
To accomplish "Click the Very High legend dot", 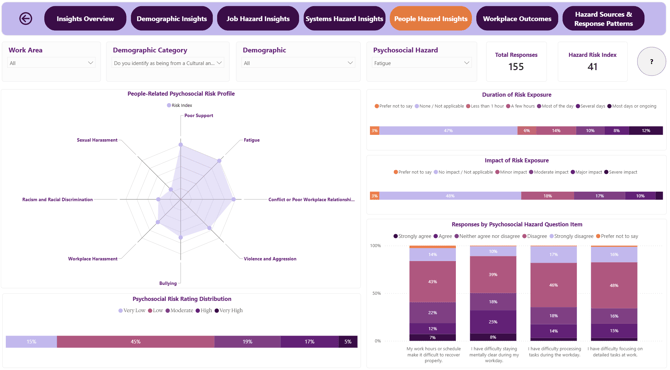I will 217,311.
